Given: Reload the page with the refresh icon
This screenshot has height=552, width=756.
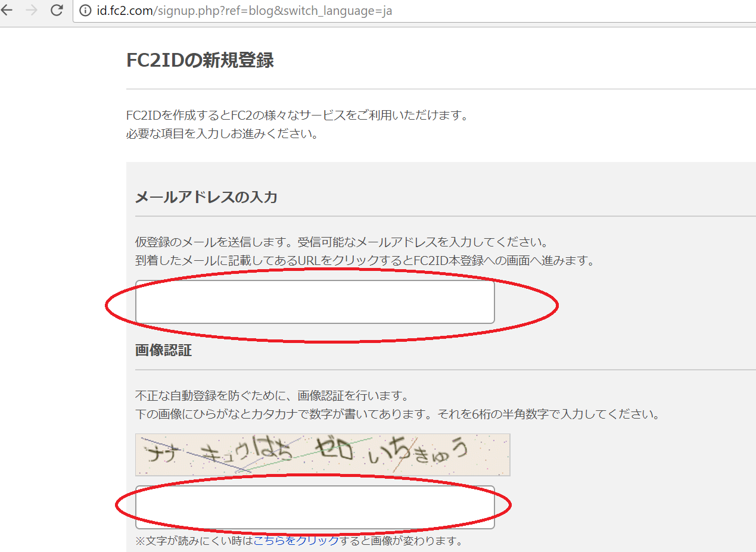Looking at the screenshot, I should point(57,10).
